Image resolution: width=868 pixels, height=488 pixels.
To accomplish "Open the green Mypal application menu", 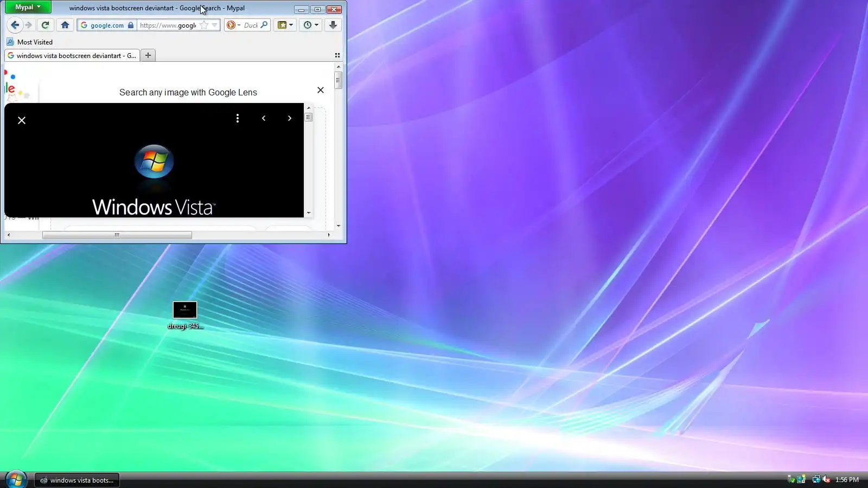I will [28, 7].
